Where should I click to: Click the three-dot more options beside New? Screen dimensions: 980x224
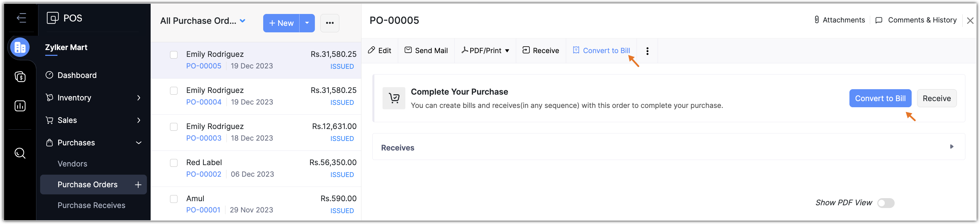point(330,23)
